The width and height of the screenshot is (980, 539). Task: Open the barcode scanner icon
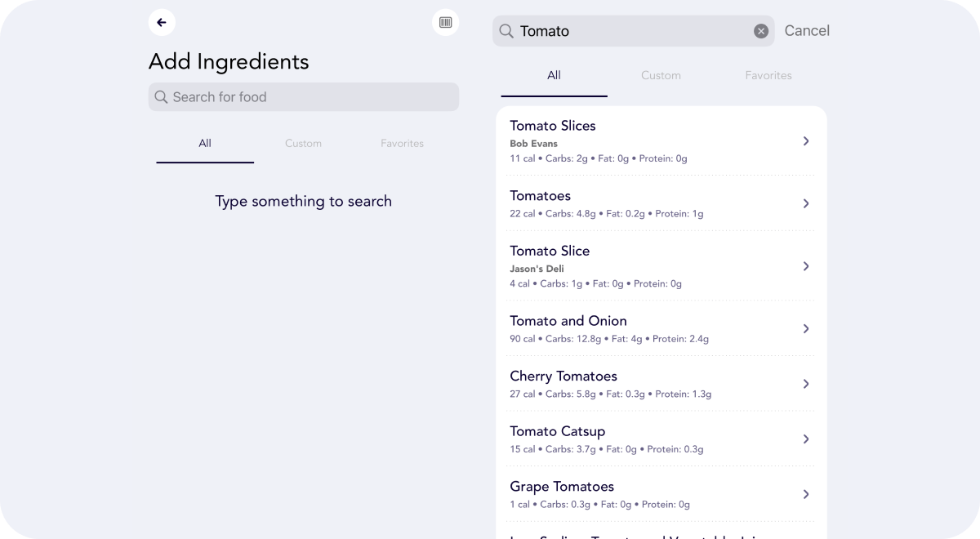click(445, 23)
